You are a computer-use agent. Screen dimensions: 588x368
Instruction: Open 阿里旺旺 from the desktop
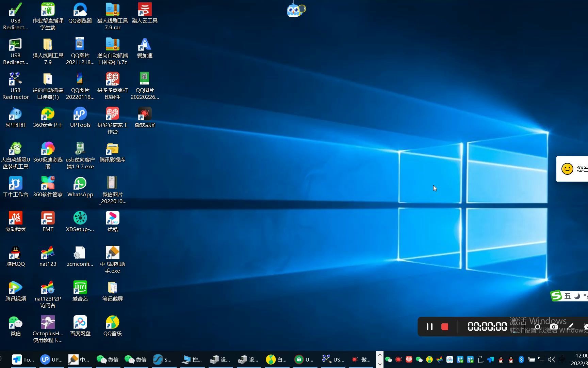coord(15,118)
